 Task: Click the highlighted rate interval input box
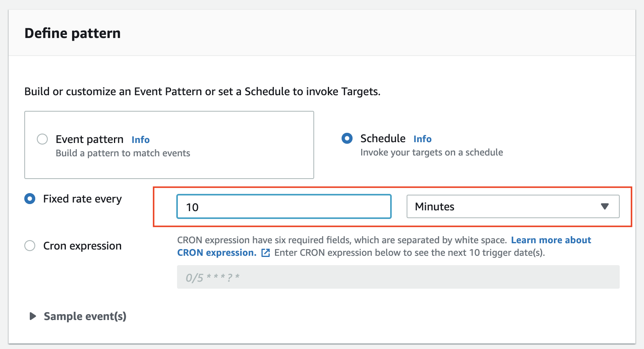tap(284, 206)
